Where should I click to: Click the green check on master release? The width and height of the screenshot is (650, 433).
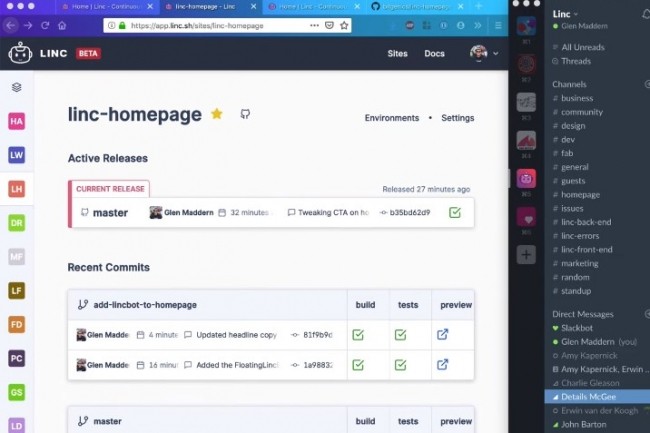(455, 213)
